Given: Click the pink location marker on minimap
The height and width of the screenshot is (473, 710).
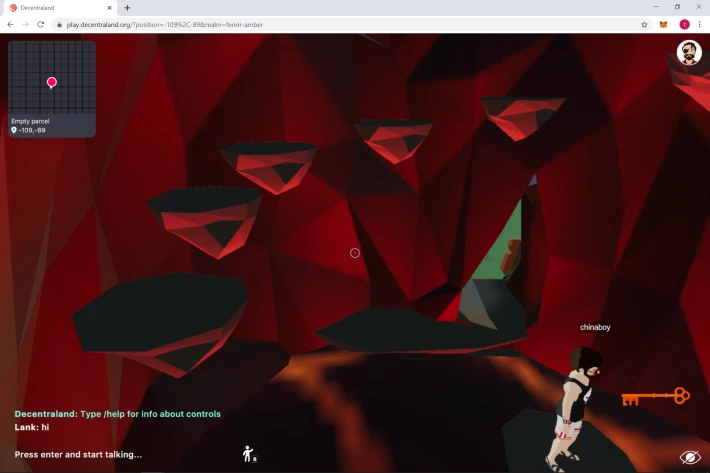Looking at the screenshot, I should click(x=52, y=82).
